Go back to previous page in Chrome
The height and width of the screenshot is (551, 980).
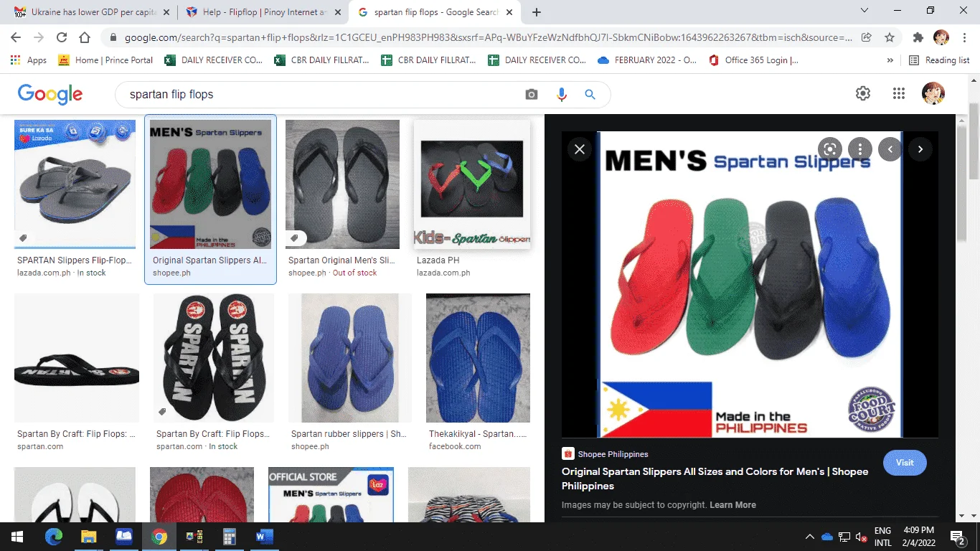pos(16,37)
